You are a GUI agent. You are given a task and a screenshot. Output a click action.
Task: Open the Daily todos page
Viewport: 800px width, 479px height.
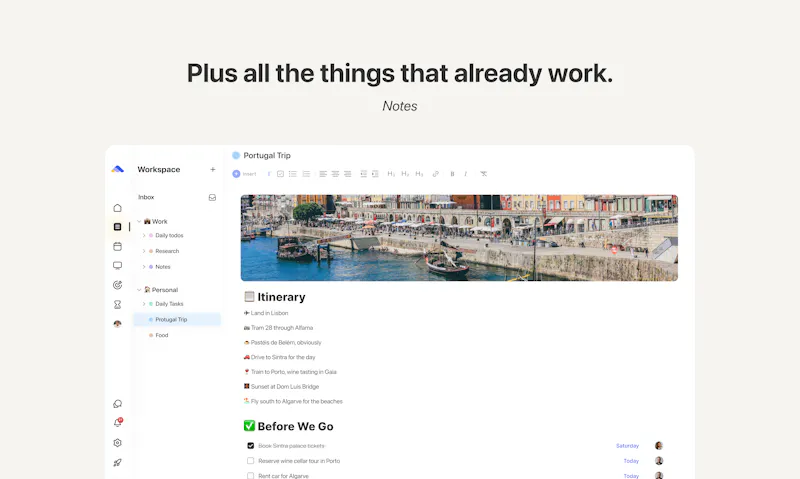click(x=169, y=236)
